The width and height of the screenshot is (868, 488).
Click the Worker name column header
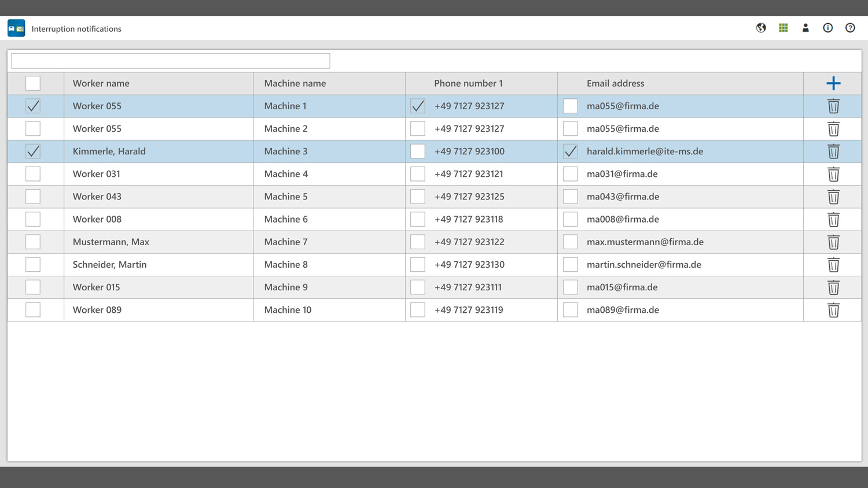point(101,83)
